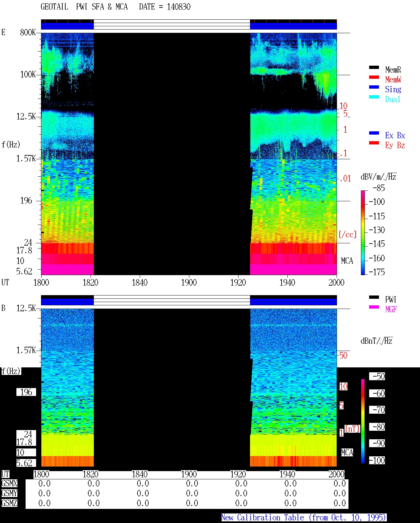Pick the red Ey Bz legend swatch
This screenshot has width=420, height=523.
[374, 143]
